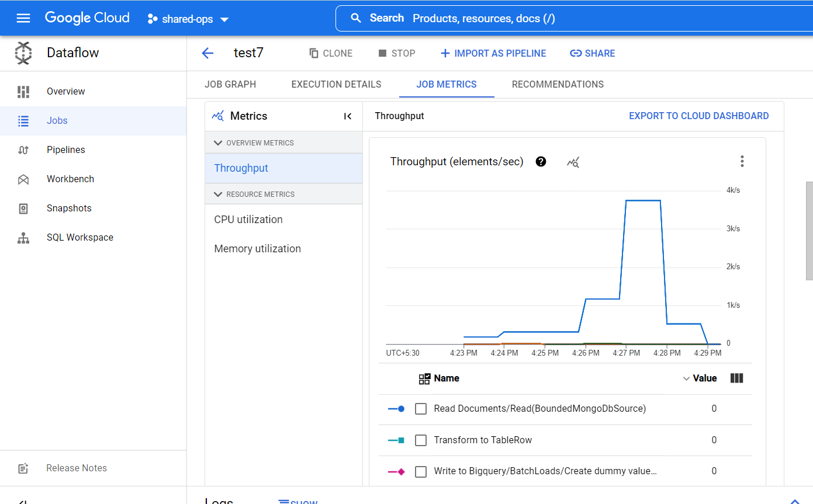Open the legend column display options icon
This screenshot has width=813, height=504.
point(737,378)
